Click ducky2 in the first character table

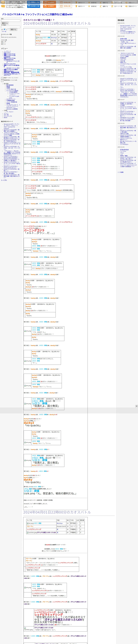pos(38,41)
